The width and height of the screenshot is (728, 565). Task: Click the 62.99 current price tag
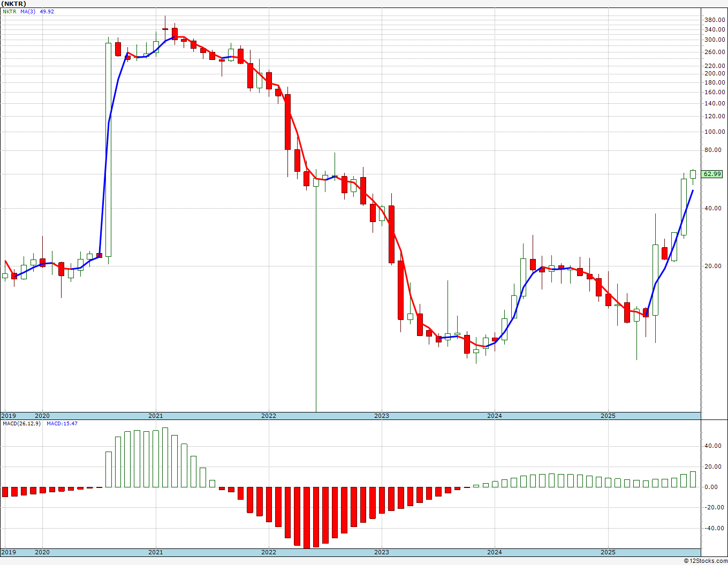coord(712,174)
